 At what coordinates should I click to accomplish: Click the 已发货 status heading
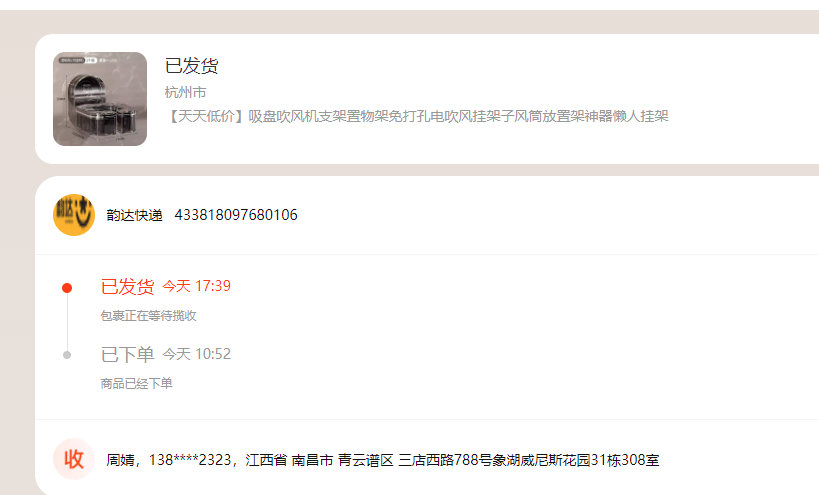191,66
